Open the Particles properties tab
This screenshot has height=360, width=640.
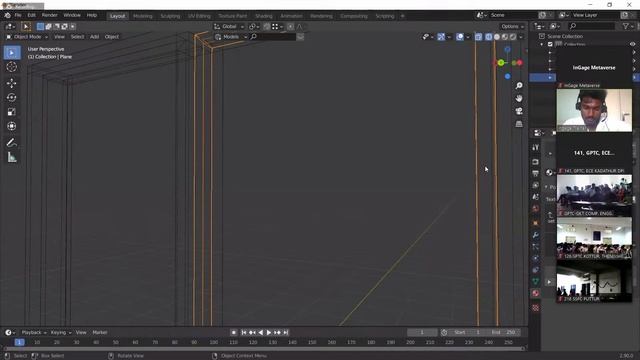click(x=536, y=247)
